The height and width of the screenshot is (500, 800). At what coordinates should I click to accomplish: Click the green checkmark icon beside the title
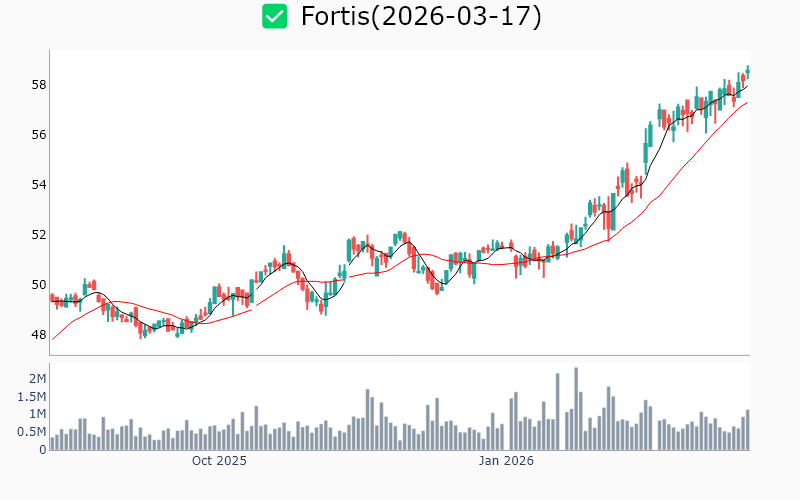274,17
